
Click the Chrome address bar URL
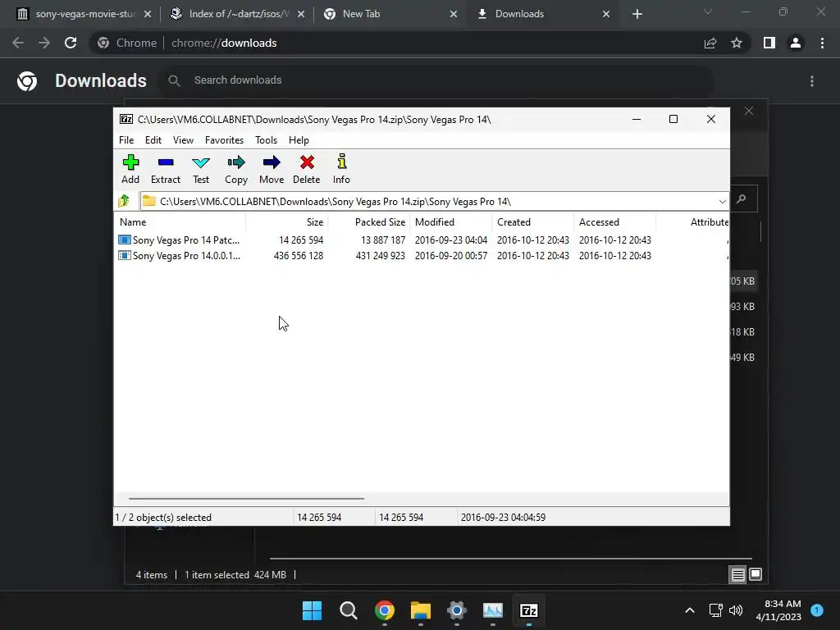pos(224,43)
